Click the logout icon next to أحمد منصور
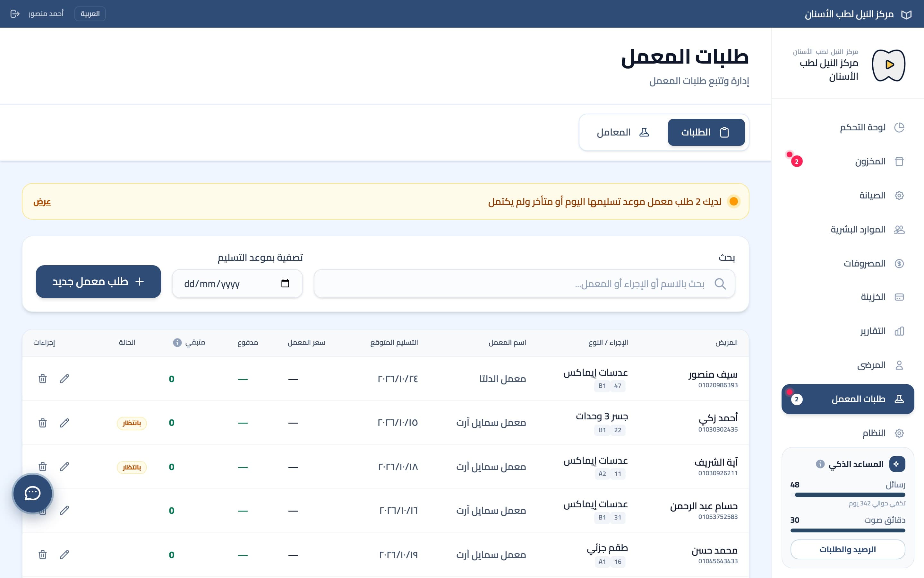Viewport: 924px width, 578px height. point(15,14)
